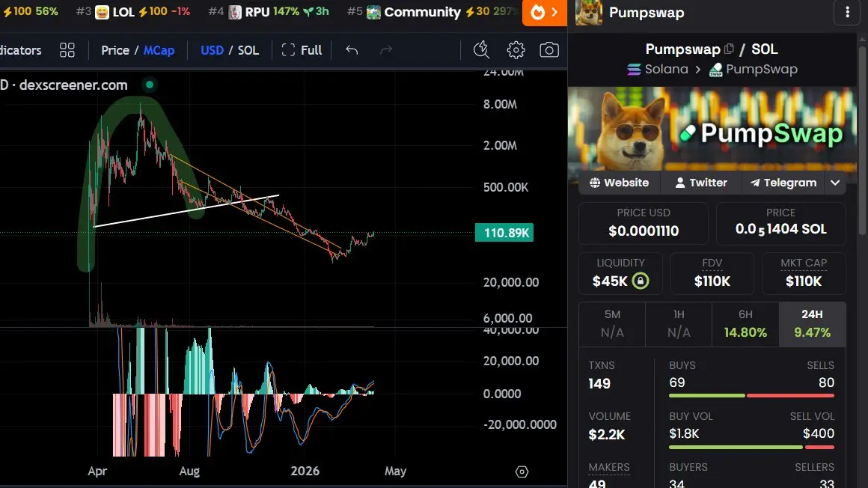Select the 5M timeframe tab
Image resolution: width=868 pixels, height=488 pixels.
pos(612,325)
